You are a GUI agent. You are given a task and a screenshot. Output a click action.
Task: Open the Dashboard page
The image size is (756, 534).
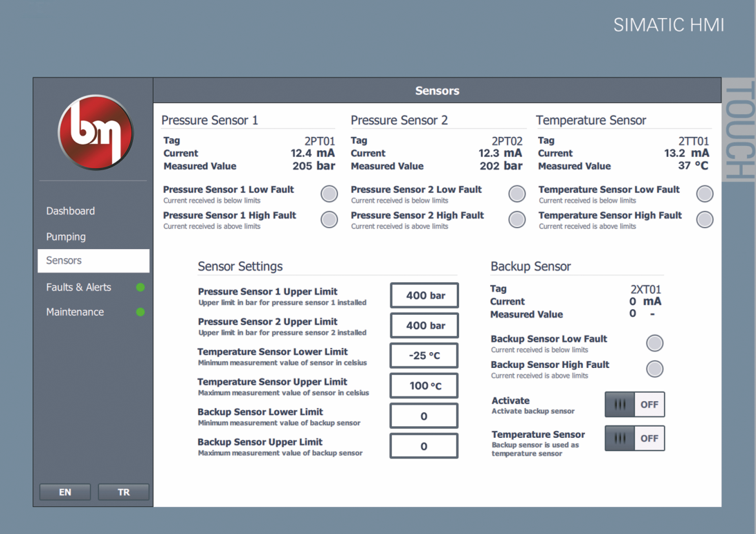coord(71,211)
